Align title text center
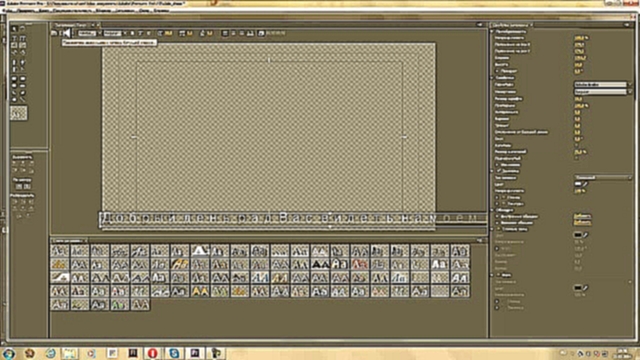 [233, 33]
